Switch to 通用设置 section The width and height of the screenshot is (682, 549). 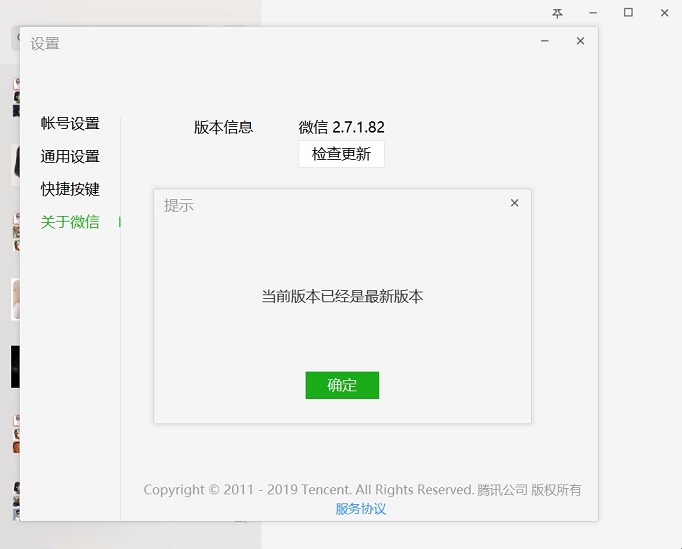(70, 157)
